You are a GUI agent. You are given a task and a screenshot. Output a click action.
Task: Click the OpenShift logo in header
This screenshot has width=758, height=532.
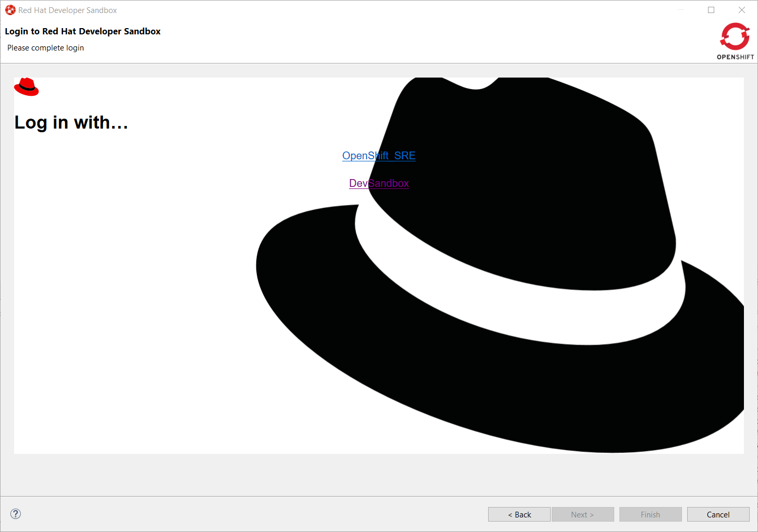point(735,41)
